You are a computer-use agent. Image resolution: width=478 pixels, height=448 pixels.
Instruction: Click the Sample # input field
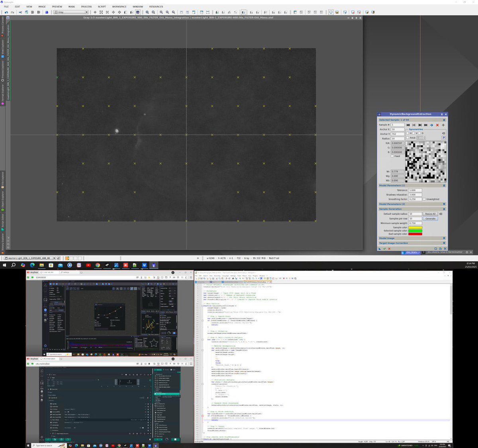[x=398, y=125]
